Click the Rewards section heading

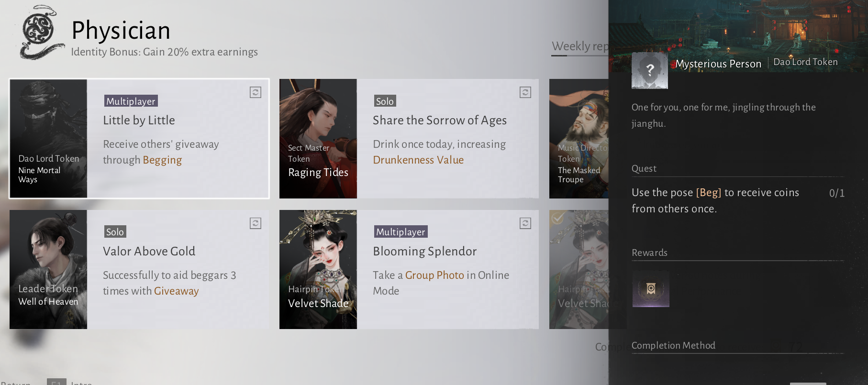(649, 253)
